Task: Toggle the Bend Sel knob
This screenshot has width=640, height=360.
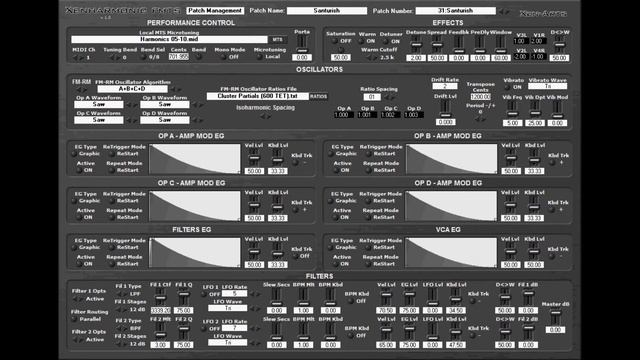Action: click(143, 57)
